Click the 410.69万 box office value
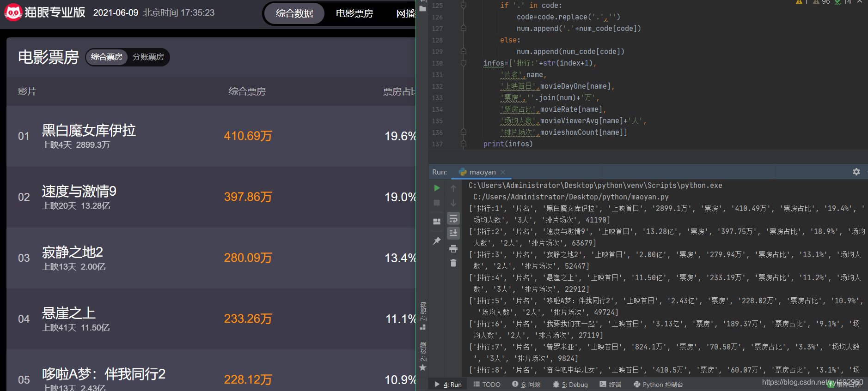Viewport: 868px width, 391px height. 248,136
